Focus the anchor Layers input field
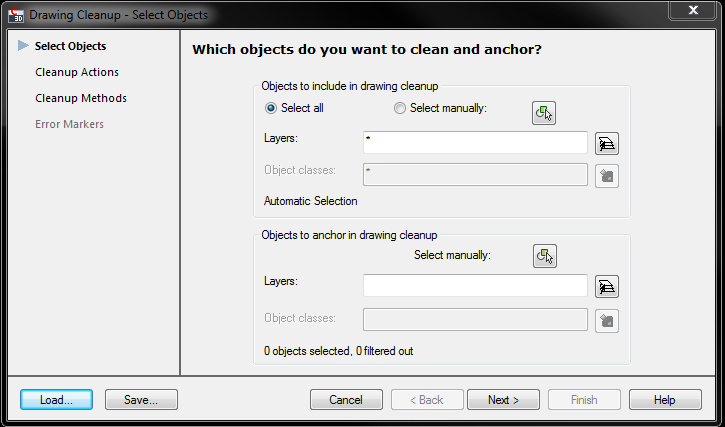 (x=475, y=286)
